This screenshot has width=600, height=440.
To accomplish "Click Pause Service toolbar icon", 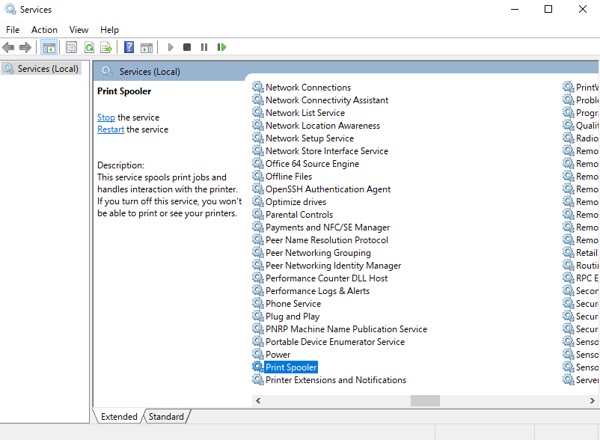I will (x=204, y=47).
